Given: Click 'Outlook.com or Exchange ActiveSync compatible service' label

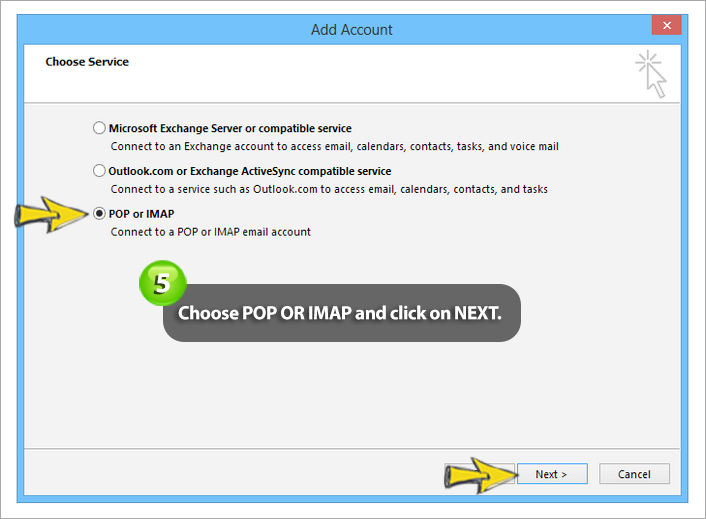Looking at the screenshot, I should coord(250,171).
